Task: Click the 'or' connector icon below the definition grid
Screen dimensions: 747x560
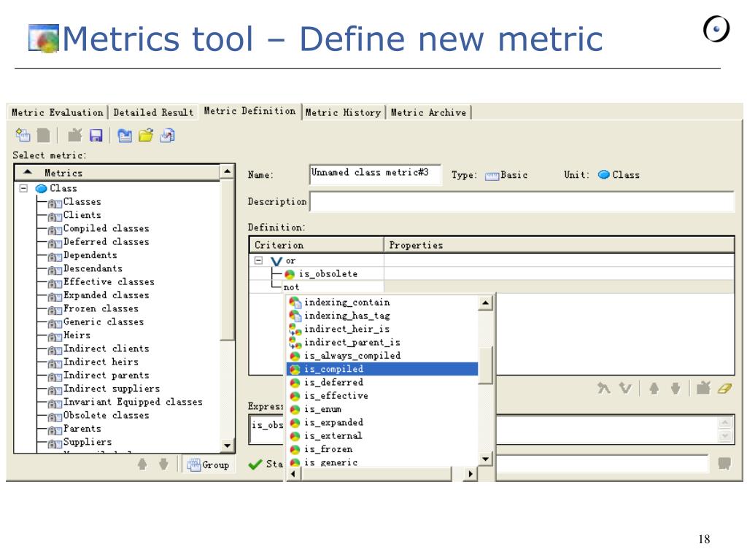Action: click(625, 389)
